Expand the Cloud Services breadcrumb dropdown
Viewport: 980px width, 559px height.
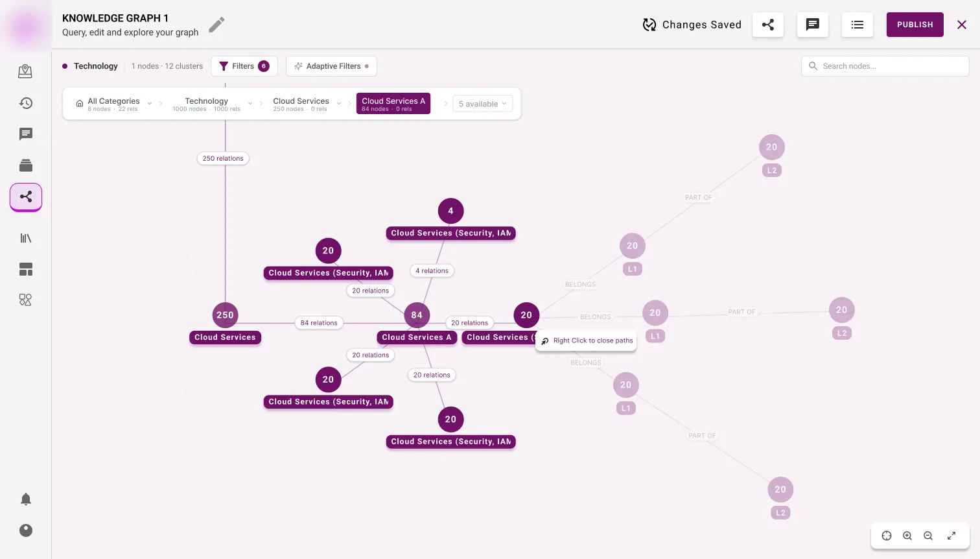pyautogui.click(x=339, y=104)
